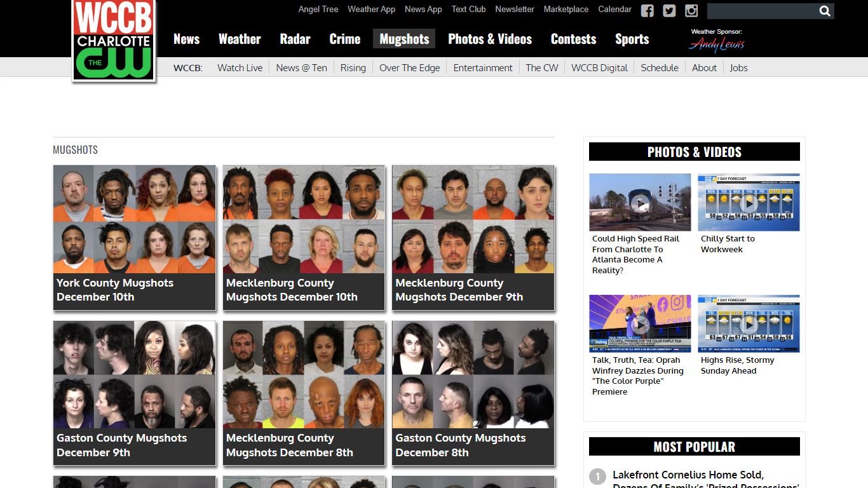The height and width of the screenshot is (488, 868).
Task: Click Gaston County Mugshots December 9th title
Action: pos(121,445)
